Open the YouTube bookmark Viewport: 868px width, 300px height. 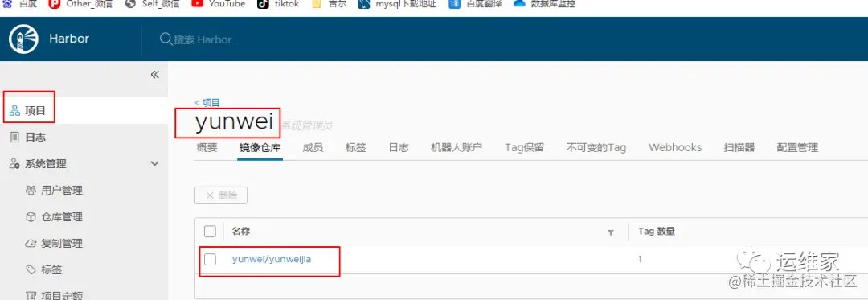218,4
